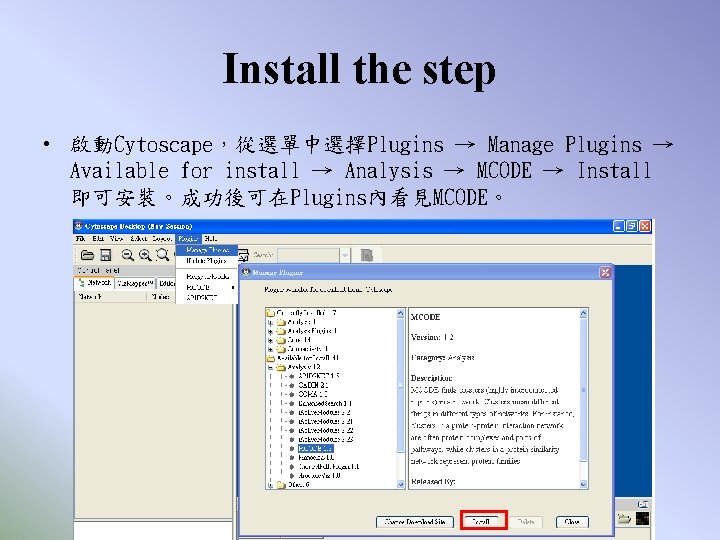Click the 'Released By:' text
The width and height of the screenshot is (720, 540).
(433, 482)
